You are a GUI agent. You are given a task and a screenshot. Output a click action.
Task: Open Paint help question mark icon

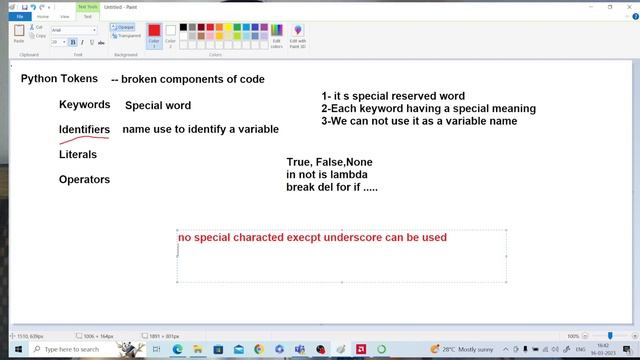(x=635, y=17)
